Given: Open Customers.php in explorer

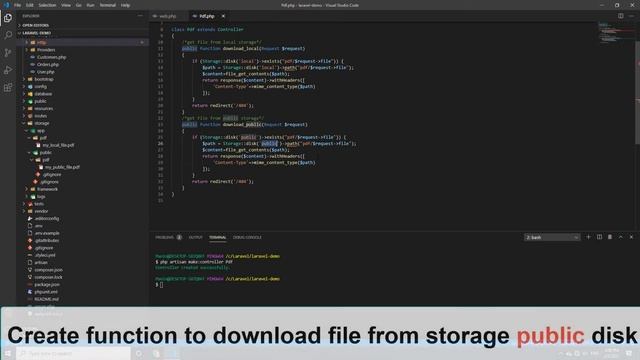Looking at the screenshot, I should (51, 57).
